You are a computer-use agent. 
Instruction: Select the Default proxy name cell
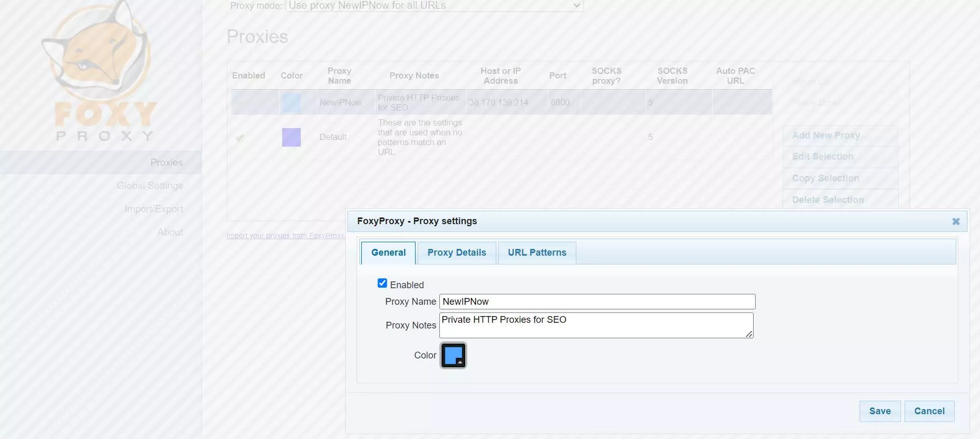(x=333, y=137)
